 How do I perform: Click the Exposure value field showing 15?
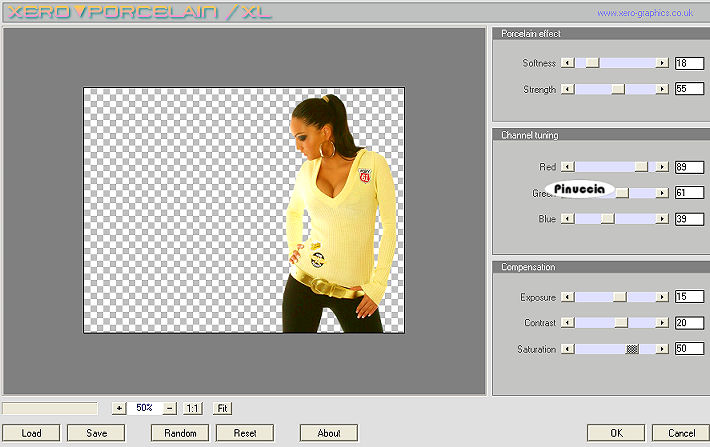click(689, 297)
